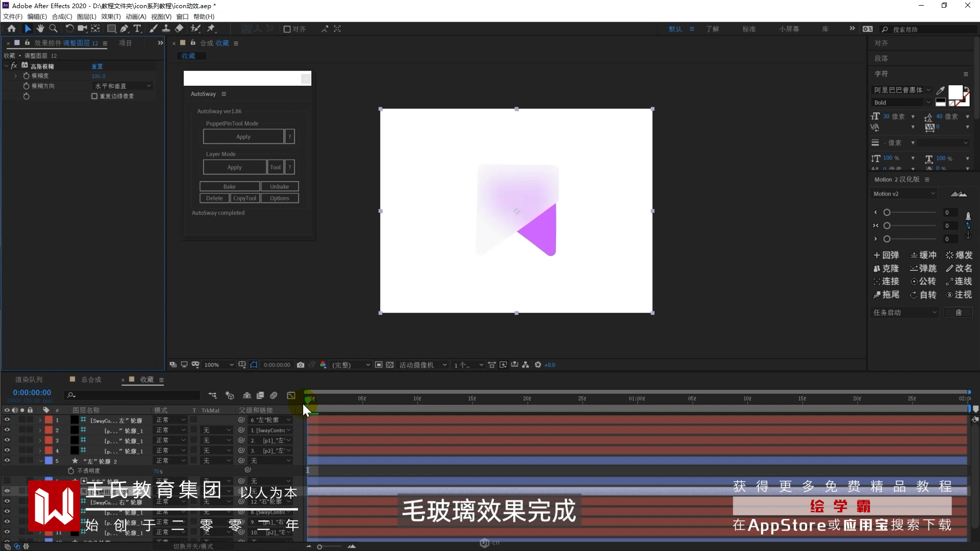
Task: Select the Pen tool
Action: pos(125,29)
